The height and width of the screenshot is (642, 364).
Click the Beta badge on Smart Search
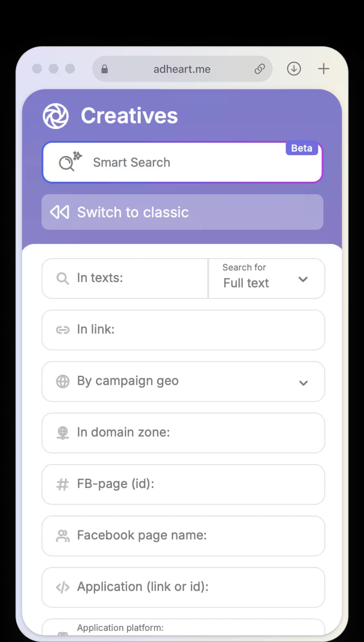[302, 148]
